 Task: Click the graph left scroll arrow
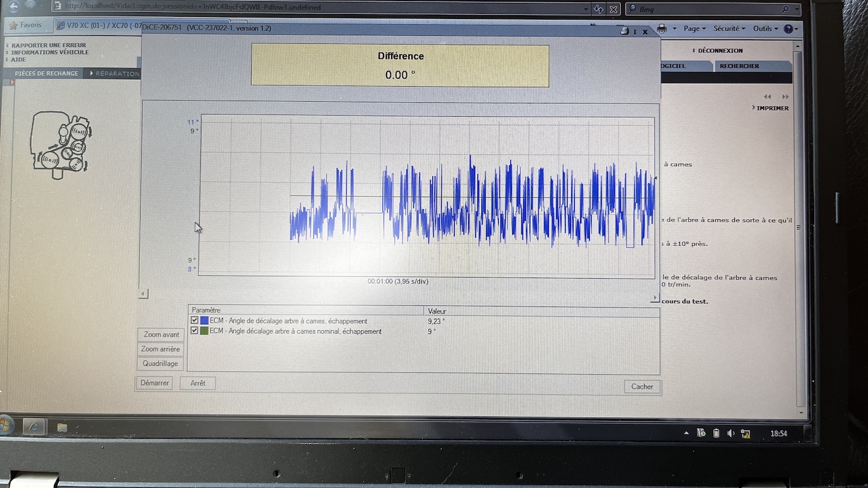coord(143,294)
